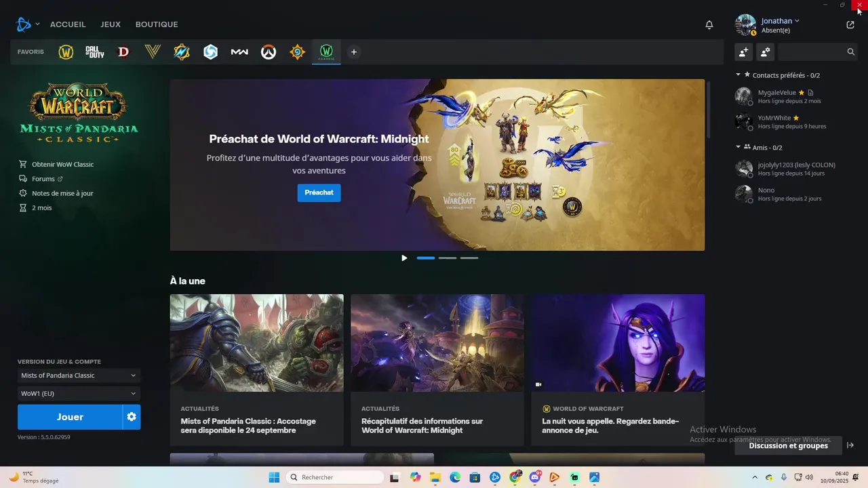
Task: Open WoW1 (EU) account dropdown
Action: click(x=79, y=394)
